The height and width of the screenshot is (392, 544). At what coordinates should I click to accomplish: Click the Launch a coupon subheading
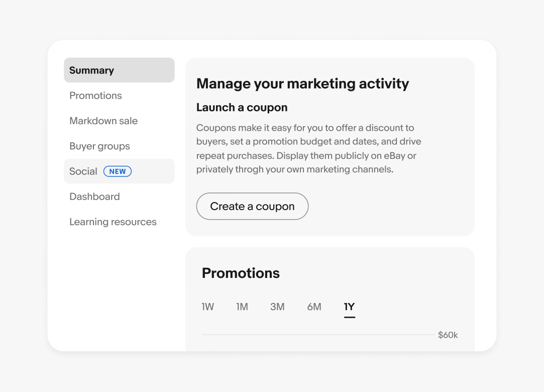click(x=242, y=108)
